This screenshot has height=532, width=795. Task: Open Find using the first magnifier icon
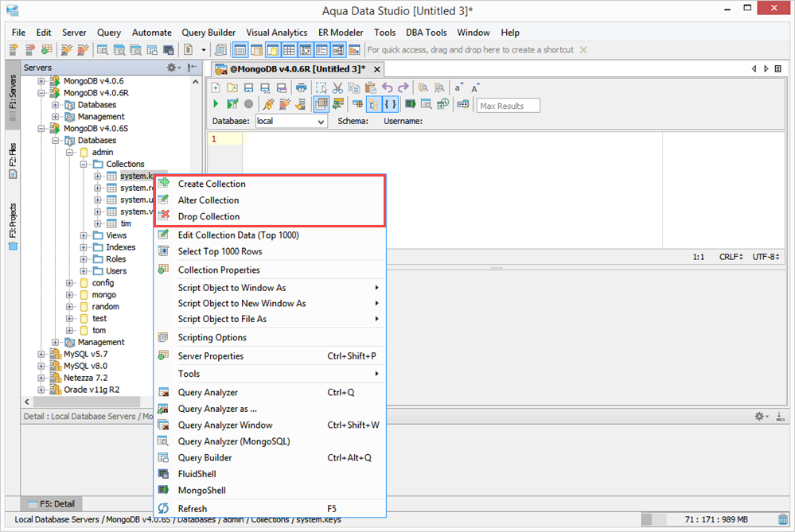[423, 87]
